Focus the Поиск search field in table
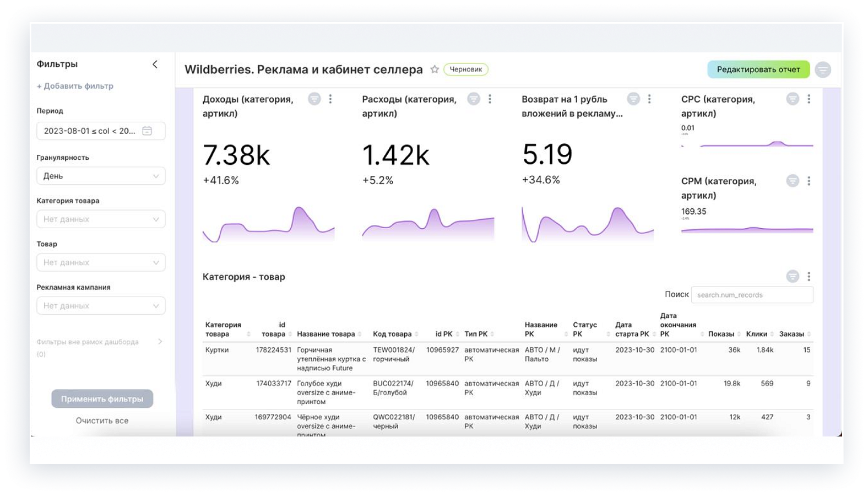This screenshot has height=496, width=868. click(x=752, y=295)
